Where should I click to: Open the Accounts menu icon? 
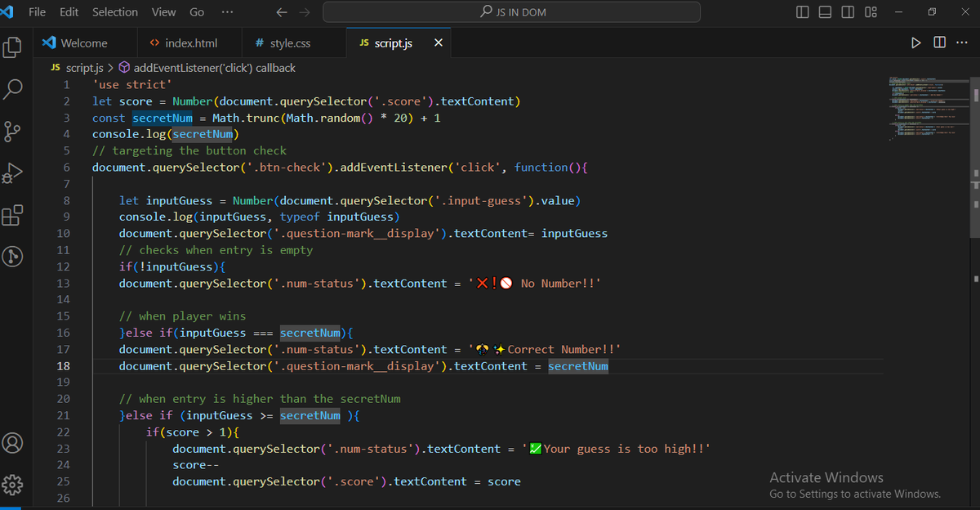click(12, 442)
